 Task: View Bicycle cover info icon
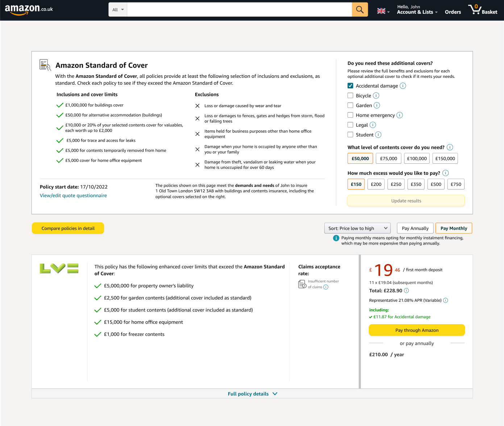coord(376,95)
